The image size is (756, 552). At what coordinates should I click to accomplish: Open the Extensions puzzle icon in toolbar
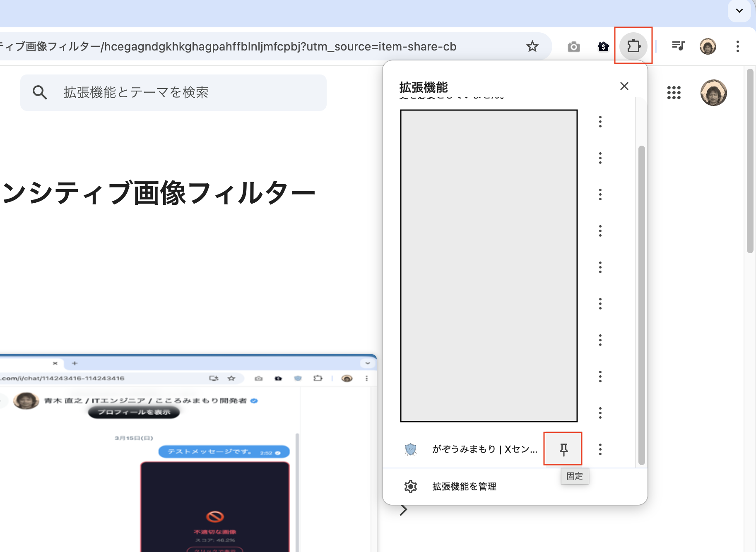pos(634,46)
